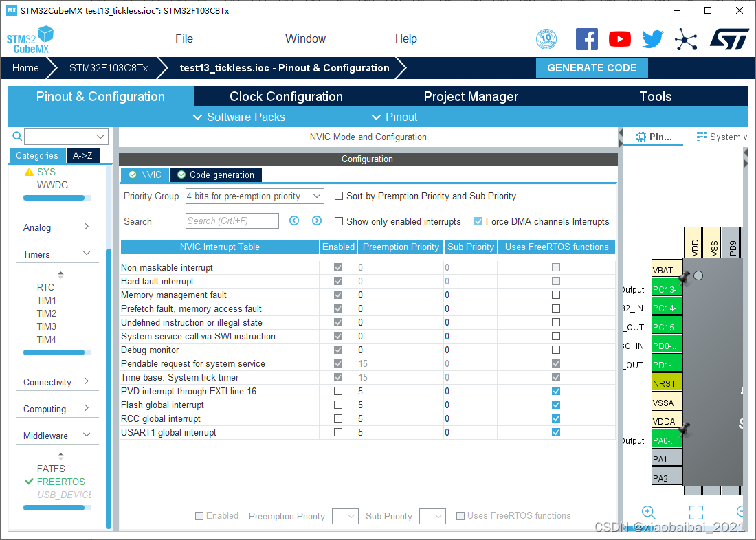The image size is (756, 540).
Task: Expand the Connectivity category
Action: (56, 382)
